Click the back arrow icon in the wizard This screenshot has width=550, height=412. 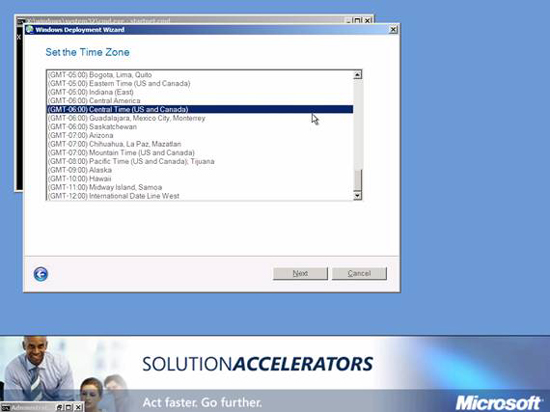pos(41,274)
